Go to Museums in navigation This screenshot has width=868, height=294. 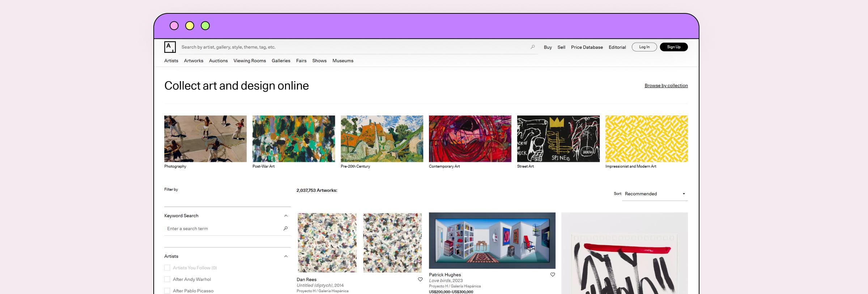[343, 61]
